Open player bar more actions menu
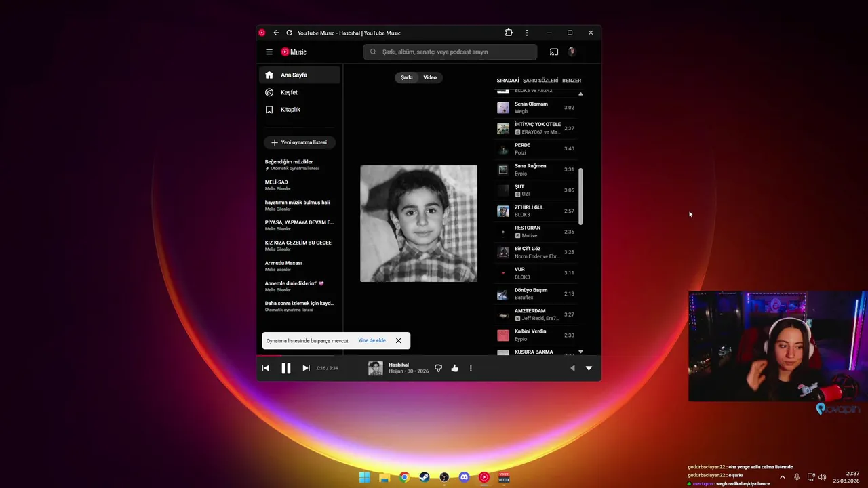This screenshot has width=868, height=488. click(471, 368)
